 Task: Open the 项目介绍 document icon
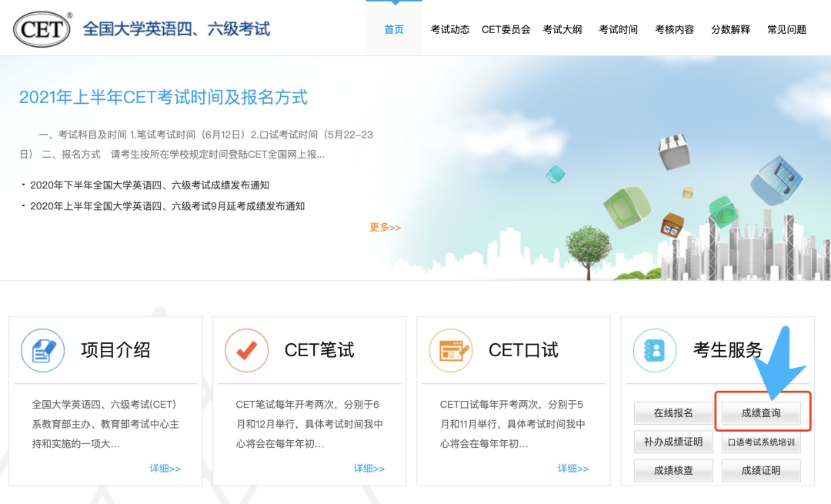tap(42, 350)
